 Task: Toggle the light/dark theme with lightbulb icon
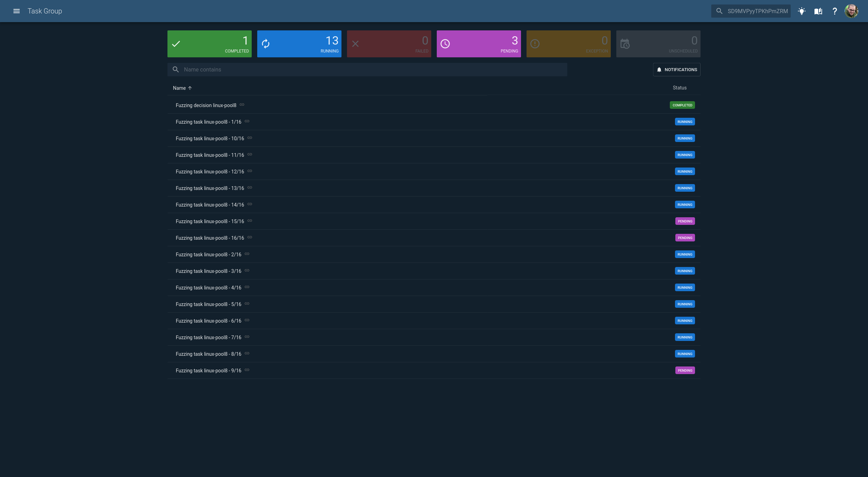coord(802,11)
